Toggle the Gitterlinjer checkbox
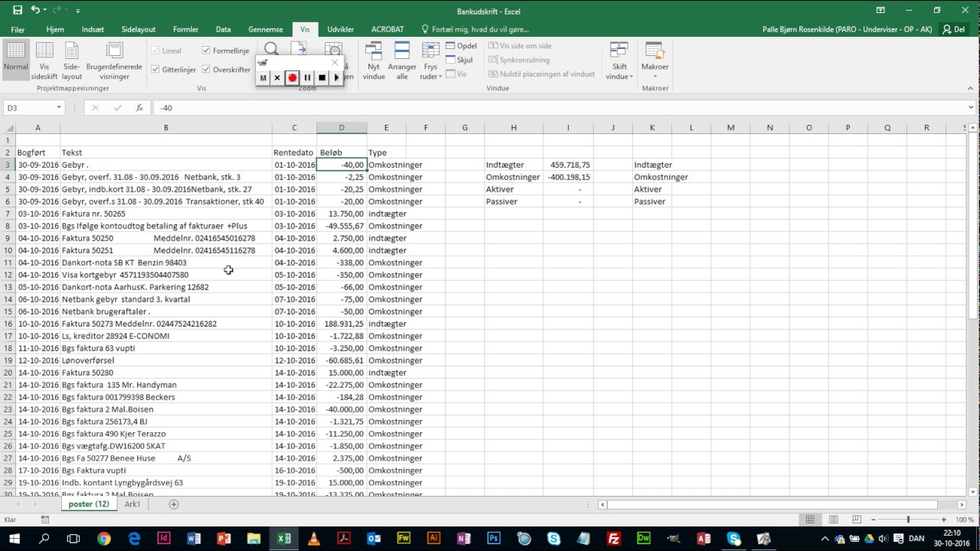The height and width of the screenshot is (551, 980). pos(155,70)
